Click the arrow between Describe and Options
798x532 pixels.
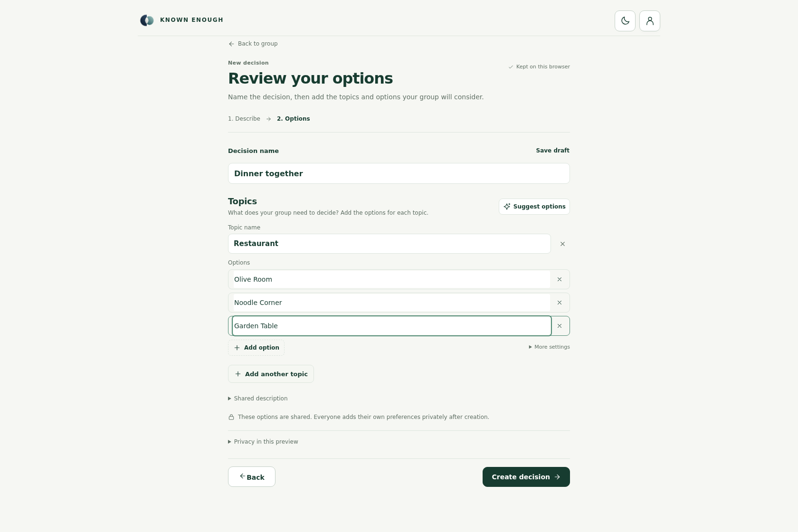[x=268, y=119]
